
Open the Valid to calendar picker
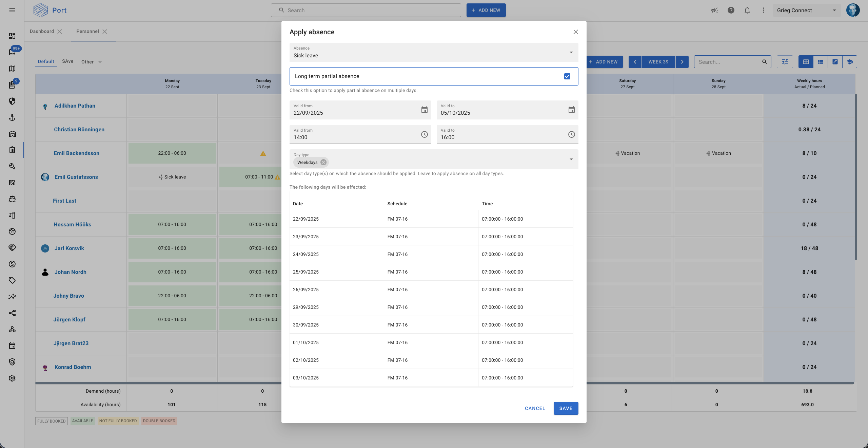[x=571, y=110]
